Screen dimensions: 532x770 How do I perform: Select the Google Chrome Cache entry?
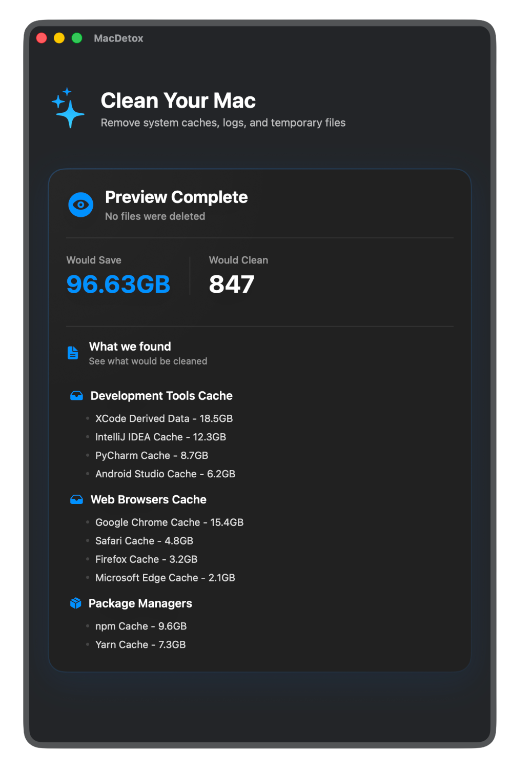point(169,522)
